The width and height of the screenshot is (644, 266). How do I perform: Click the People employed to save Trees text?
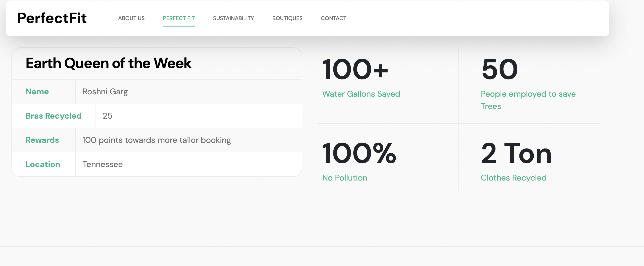(x=528, y=100)
